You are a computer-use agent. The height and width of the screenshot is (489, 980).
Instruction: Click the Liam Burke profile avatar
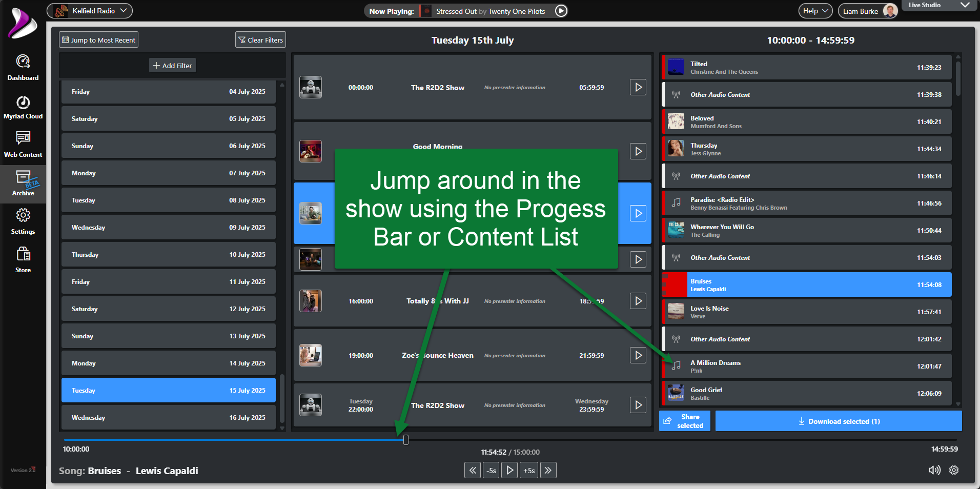pyautogui.click(x=890, y=11)
